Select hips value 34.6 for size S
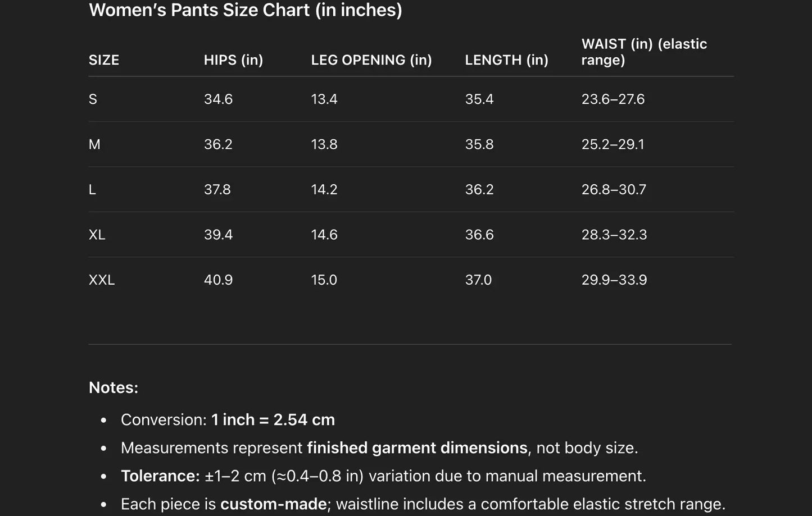 [x=218, y=99]
